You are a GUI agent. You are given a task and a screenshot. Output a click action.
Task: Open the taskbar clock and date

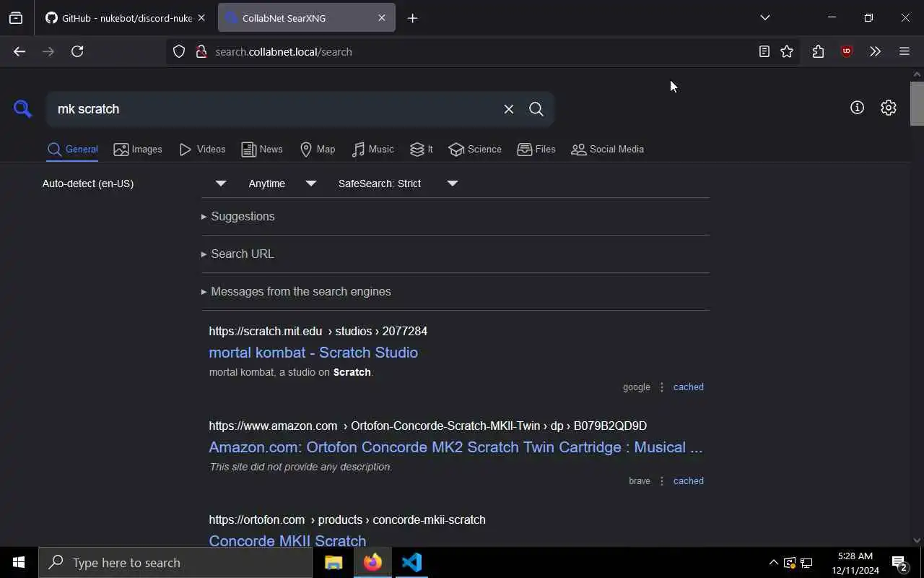[x=855, y=563]
